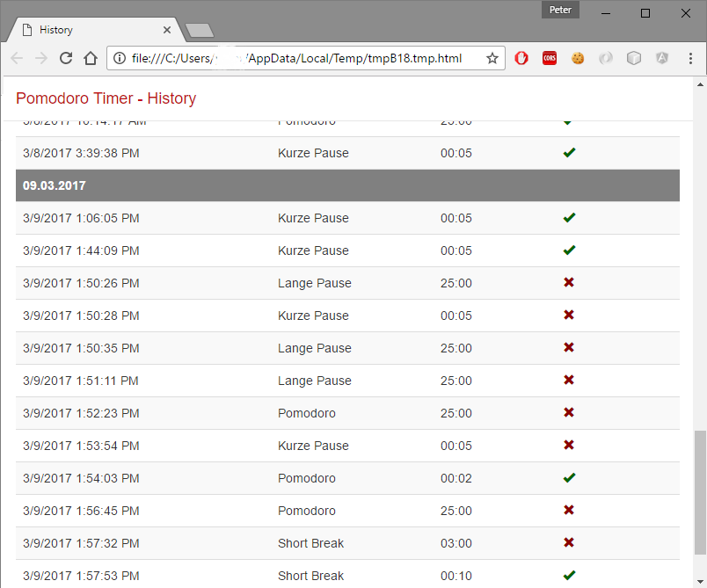Click the red cross for 1:50:26 PM row
The height and width of the screenshot is (588, 707).
tap(569, 282)
